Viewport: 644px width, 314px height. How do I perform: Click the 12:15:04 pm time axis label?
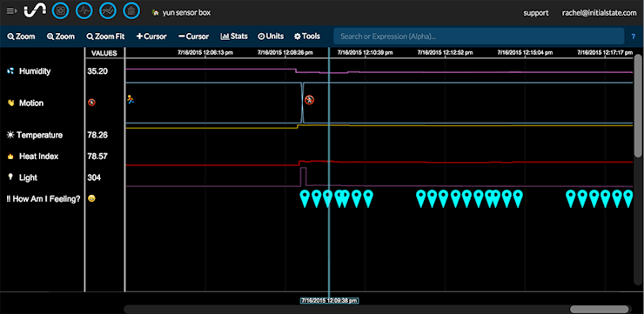(525, 52)
